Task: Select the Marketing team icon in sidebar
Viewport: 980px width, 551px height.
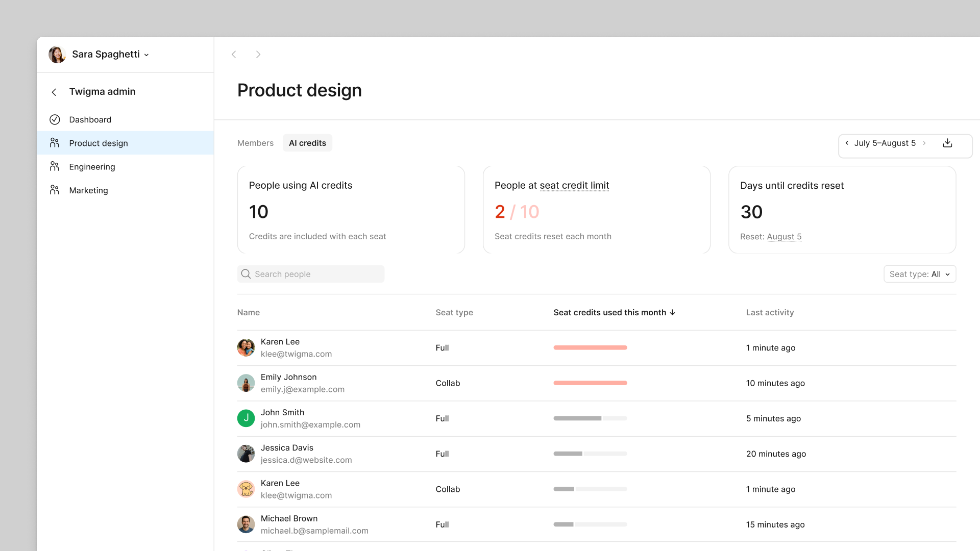Action: [55, 189]
